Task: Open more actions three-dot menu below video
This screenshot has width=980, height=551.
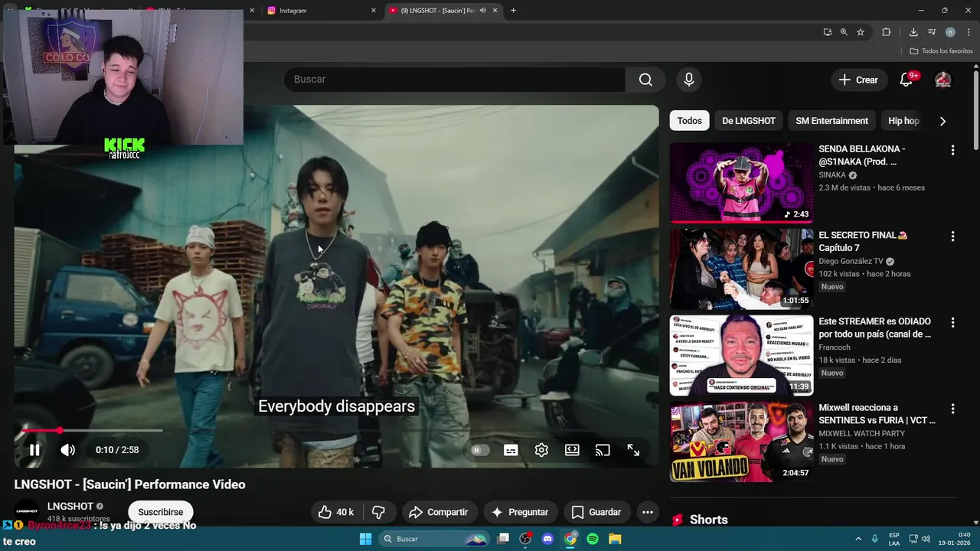Action: point(648,512)
